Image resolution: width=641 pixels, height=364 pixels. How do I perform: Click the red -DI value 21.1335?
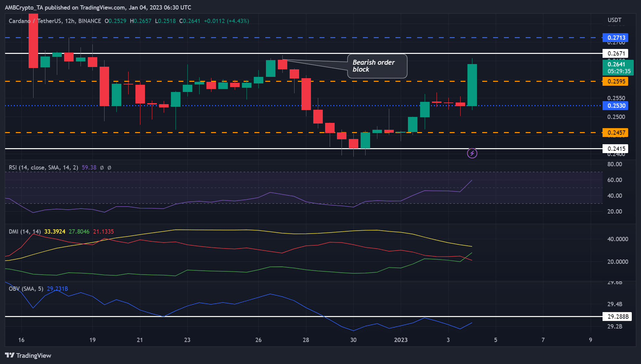coord(104,232)
